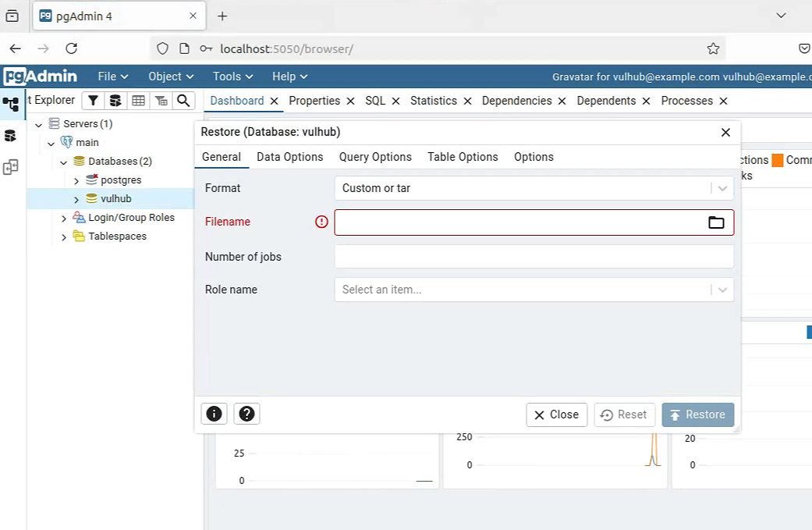Expand Login/Group Roles node
The height and width of the screenshot is (530, 812).
click(x=63, y=219)
